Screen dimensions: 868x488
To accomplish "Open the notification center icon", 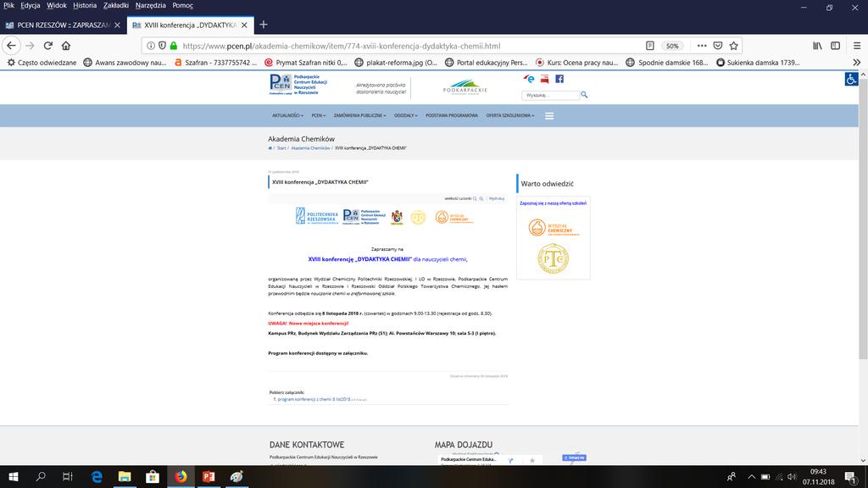I will [x=851, y=476].
